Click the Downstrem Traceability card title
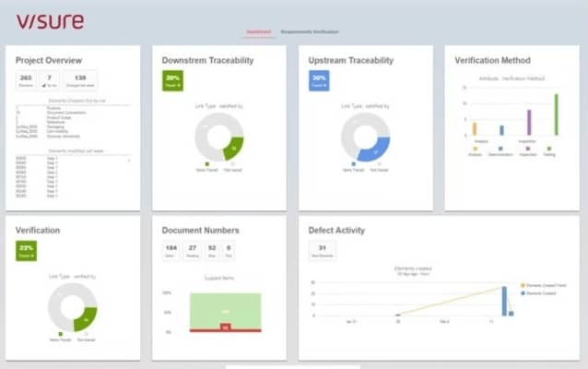Image resolution: width=588 pixels, height=369 pixels. coord(207,61)
